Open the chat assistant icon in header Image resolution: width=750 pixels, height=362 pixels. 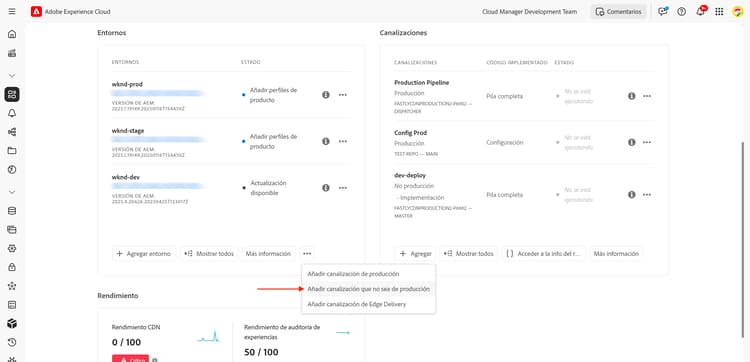click(x=663, y=11)
